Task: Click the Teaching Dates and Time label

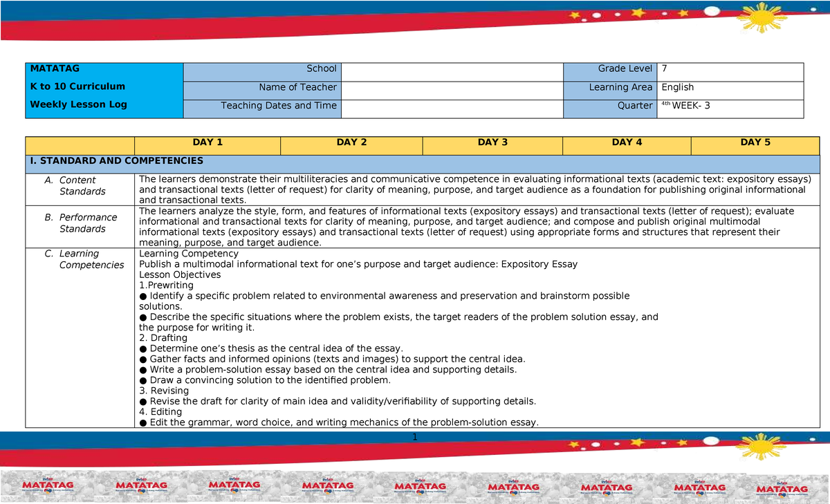Action: pos(279,106)
